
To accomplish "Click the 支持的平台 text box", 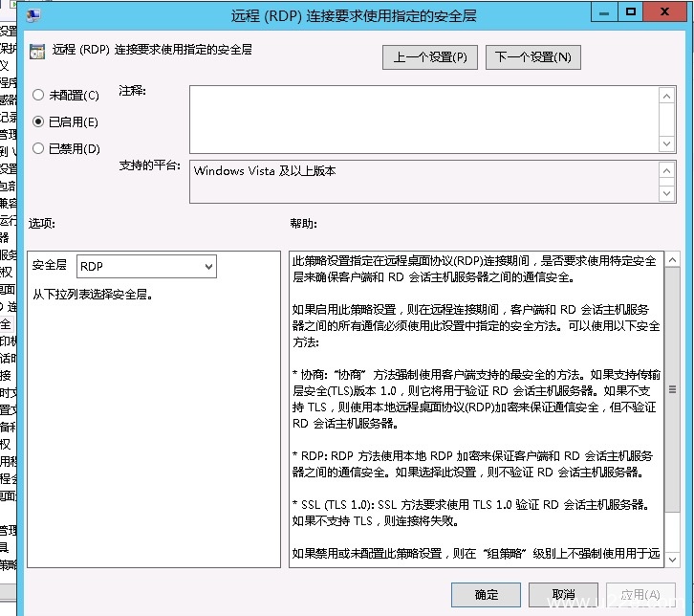I will pyautogui.click(x=424, y=182).
